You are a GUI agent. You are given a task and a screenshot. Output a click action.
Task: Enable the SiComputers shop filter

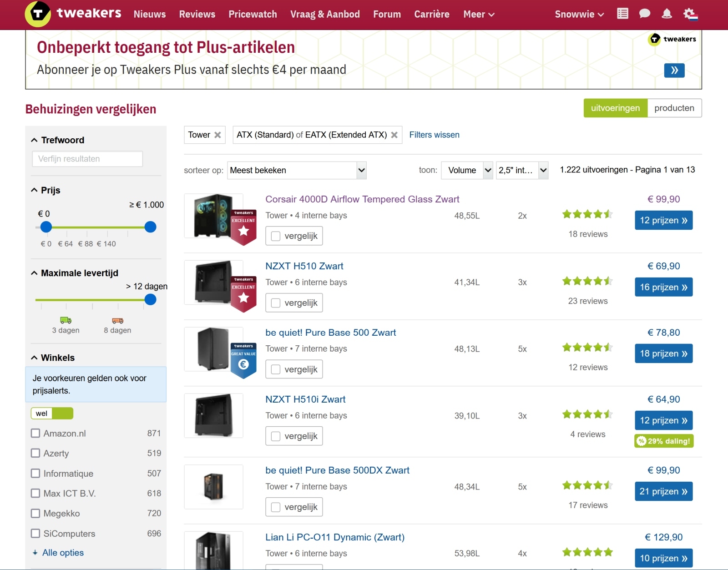click(35, 533)
